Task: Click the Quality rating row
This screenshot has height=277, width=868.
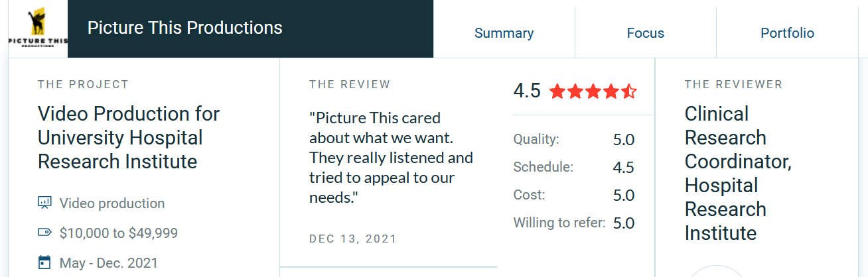Action: pyautogui.click(x=574, y=140)
